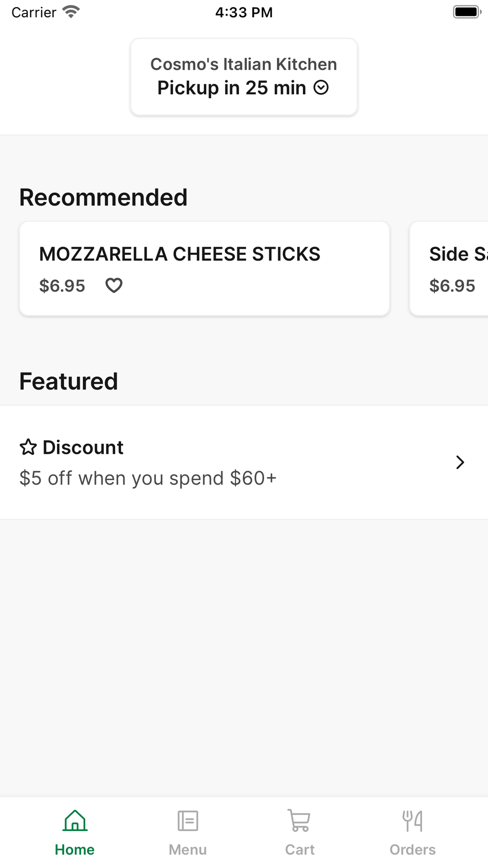Tap the circled chevron beside pickup time
Viewport: 488px width, 868px height.
coord(321,88)
